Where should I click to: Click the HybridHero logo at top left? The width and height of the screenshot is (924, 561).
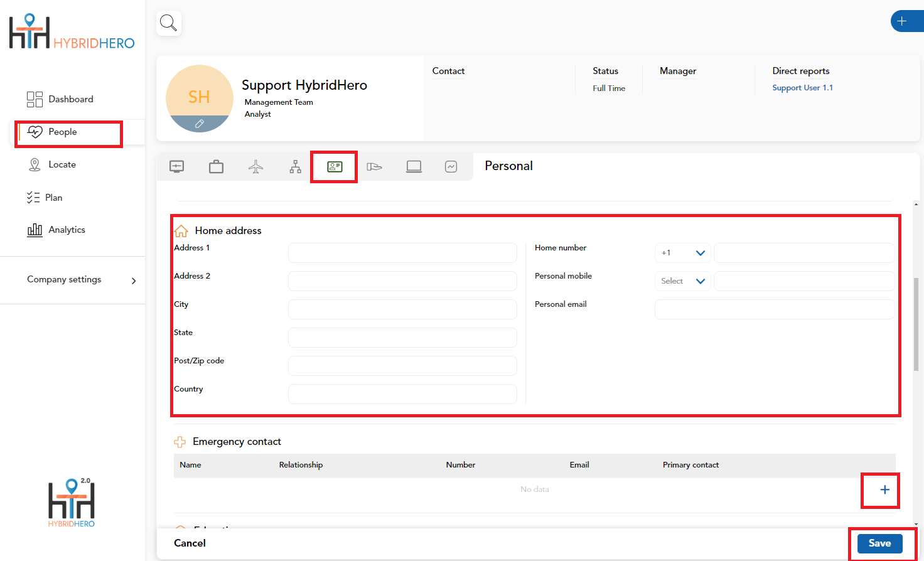click(x=72, y=32)
